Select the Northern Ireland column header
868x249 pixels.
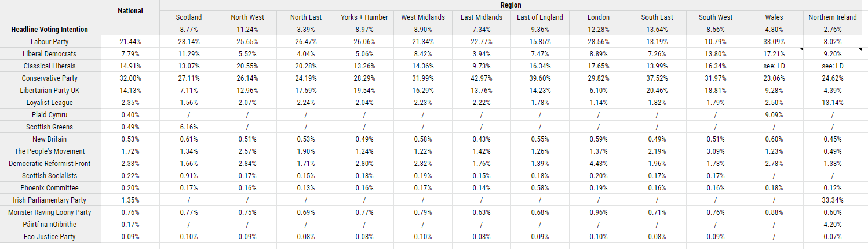pyautogui.click(x=832, y=17)
